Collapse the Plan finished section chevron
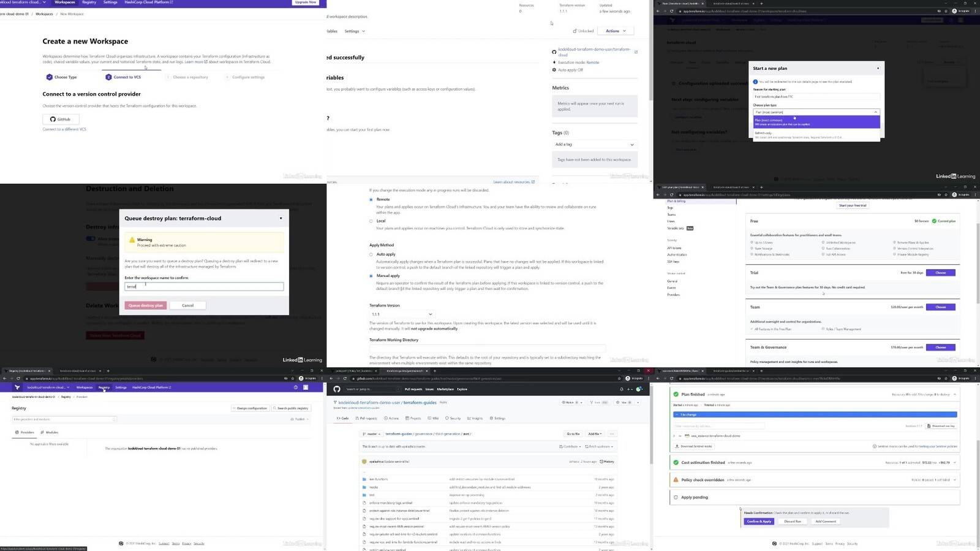 pos(954,395)
